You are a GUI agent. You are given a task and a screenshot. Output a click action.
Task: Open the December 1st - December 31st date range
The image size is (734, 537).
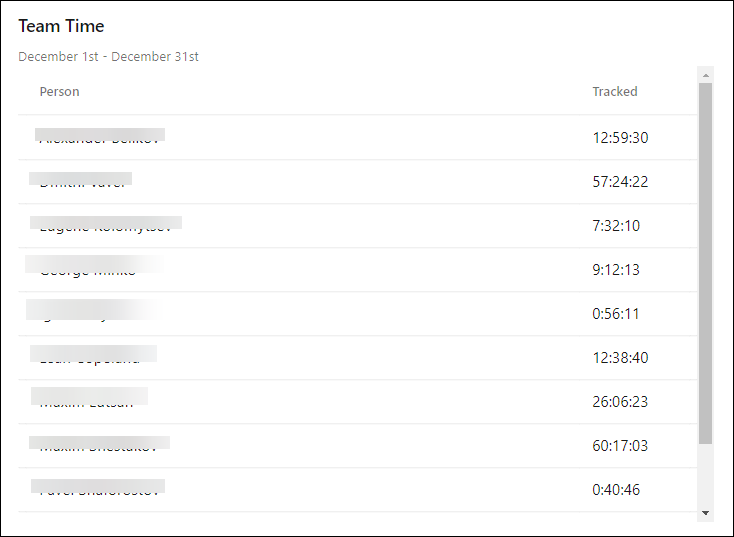point(108,57)
